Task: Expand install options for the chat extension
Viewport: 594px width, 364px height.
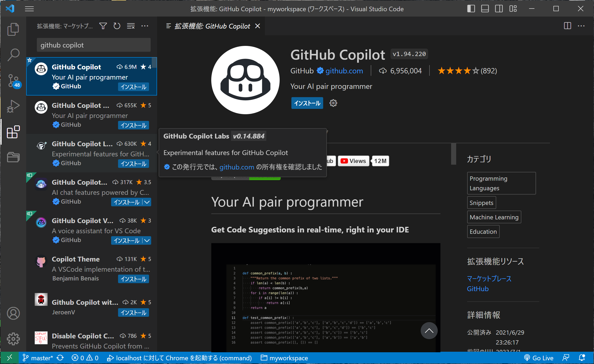Action: coord(147,202)
